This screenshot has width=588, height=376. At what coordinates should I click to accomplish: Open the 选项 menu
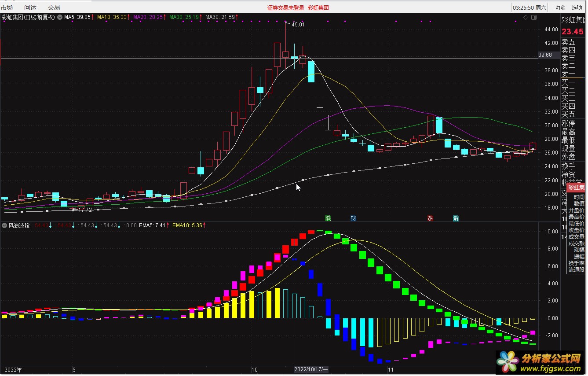click(577, 7)
